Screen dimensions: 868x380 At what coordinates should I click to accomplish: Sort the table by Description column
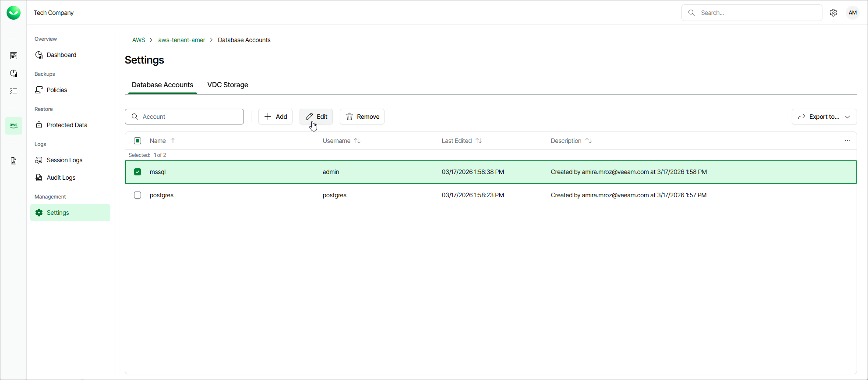[571, 141]
